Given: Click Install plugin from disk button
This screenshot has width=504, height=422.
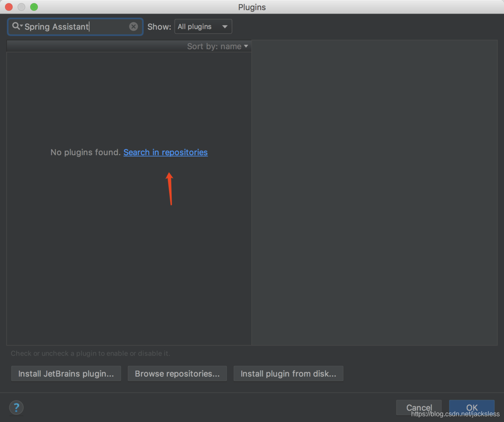Looking at the screenshot, I should 288,374.
